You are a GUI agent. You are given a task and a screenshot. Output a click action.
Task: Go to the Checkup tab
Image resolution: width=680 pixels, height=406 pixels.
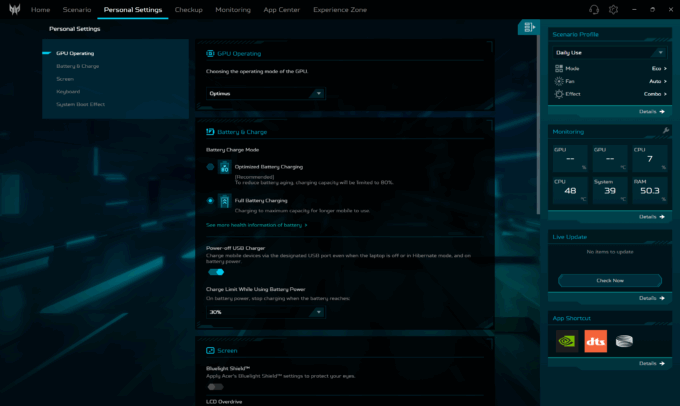click(x=189, y=10)
